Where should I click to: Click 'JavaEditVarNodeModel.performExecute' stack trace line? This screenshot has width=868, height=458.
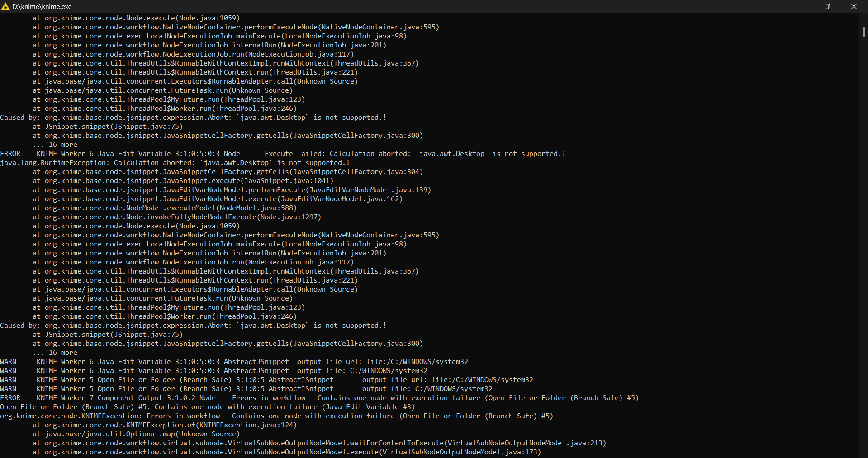pyautogui.click(x=232, y=190)
